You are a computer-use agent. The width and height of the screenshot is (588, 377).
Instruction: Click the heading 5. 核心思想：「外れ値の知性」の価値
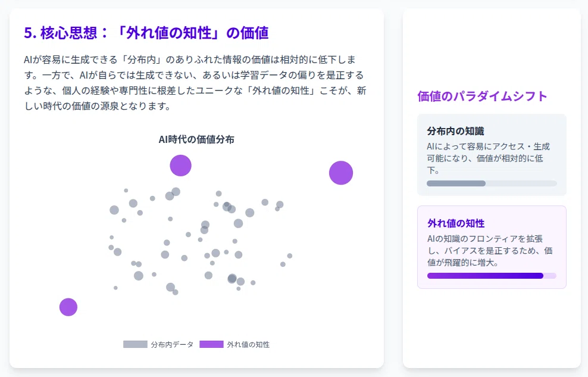coord(146,33)
